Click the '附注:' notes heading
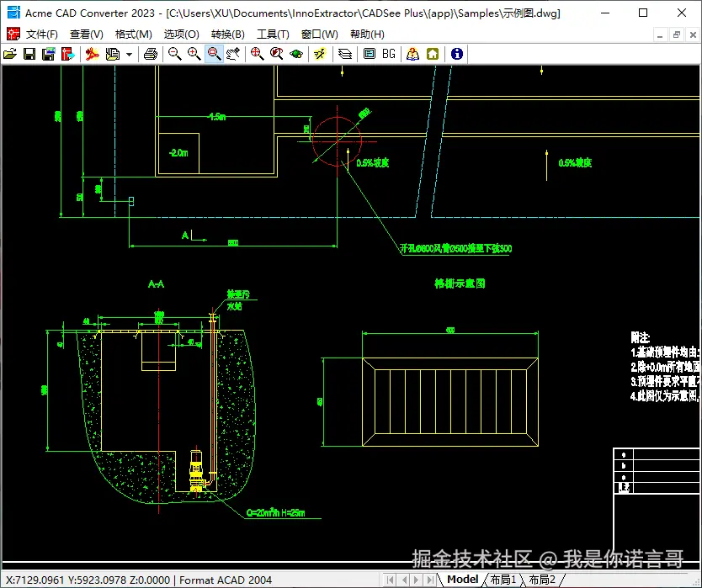 (x=641, y=337)
